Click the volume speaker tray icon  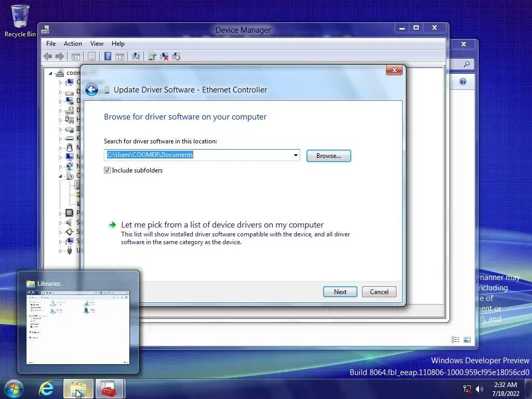point(480,389)
